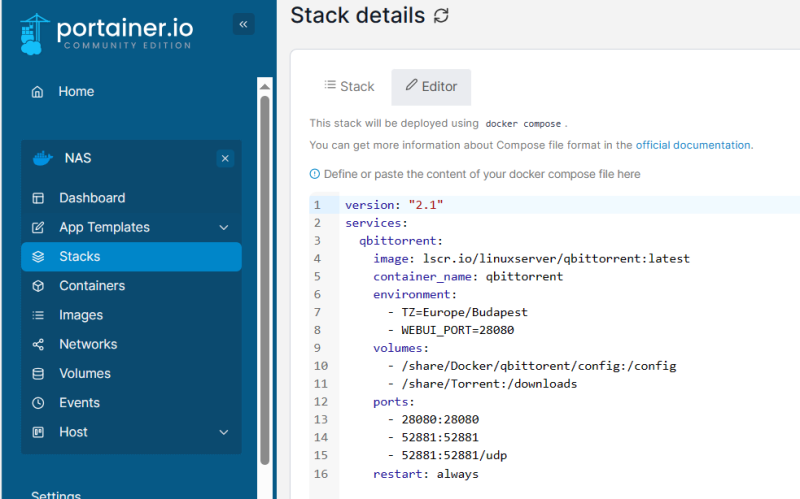Image resolution: width=800 pixels, height=499 pixels.
Task: Click the Dashboard layout icon
Action: click(x=38, y=198)
